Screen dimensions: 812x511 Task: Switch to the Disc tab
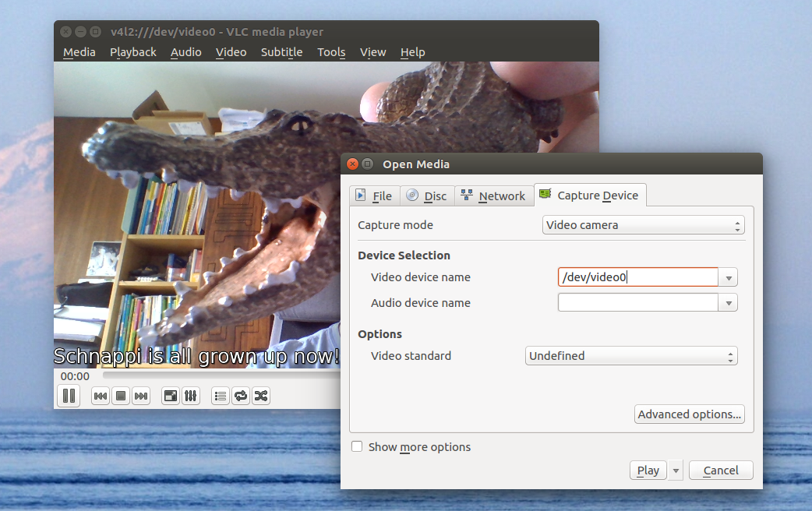tap(427, 196)
